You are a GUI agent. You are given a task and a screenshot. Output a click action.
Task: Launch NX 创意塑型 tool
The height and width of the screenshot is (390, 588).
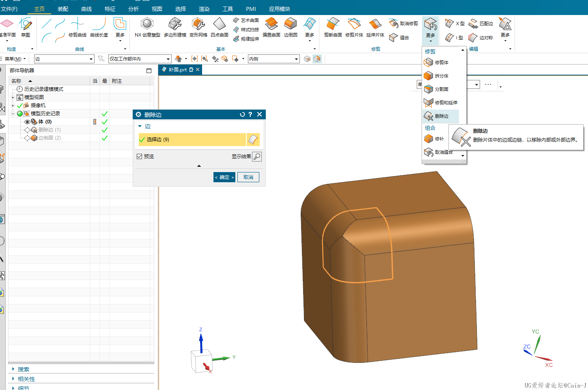click(x=147, y=27)
